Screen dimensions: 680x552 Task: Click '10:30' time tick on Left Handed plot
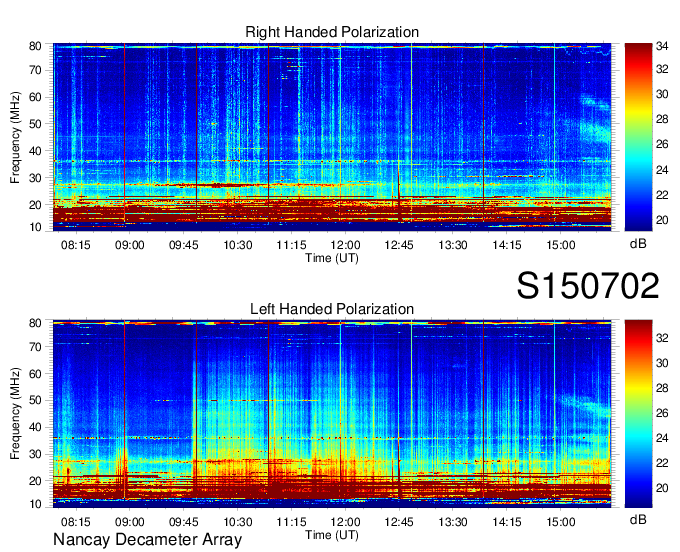[238, 522]
